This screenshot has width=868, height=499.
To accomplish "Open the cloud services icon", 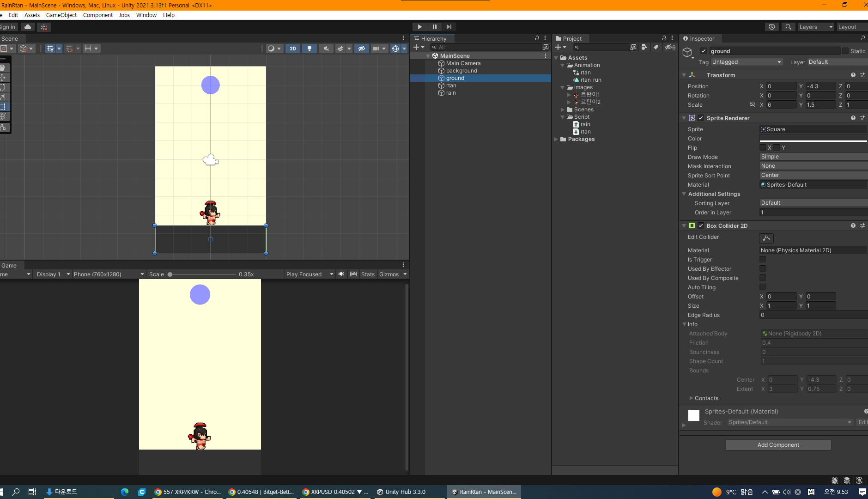I will (x=28, y=27).
